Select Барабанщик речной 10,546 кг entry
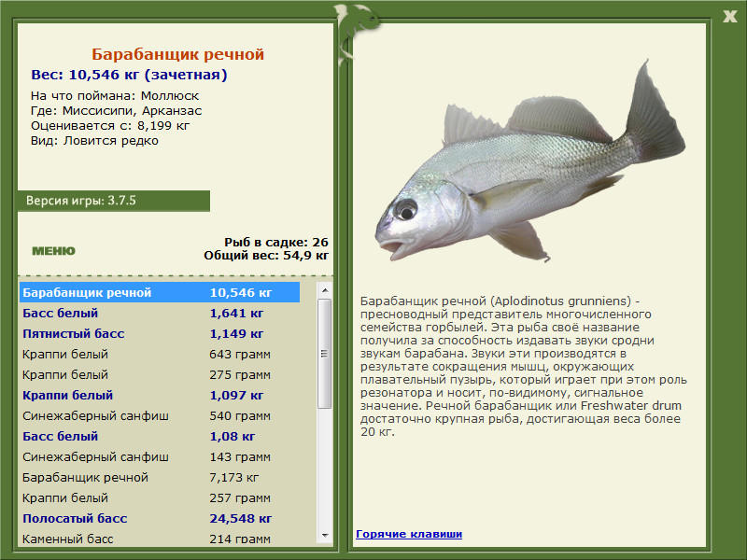The width and height of the screenshot is (747, 560). point(159,293)
